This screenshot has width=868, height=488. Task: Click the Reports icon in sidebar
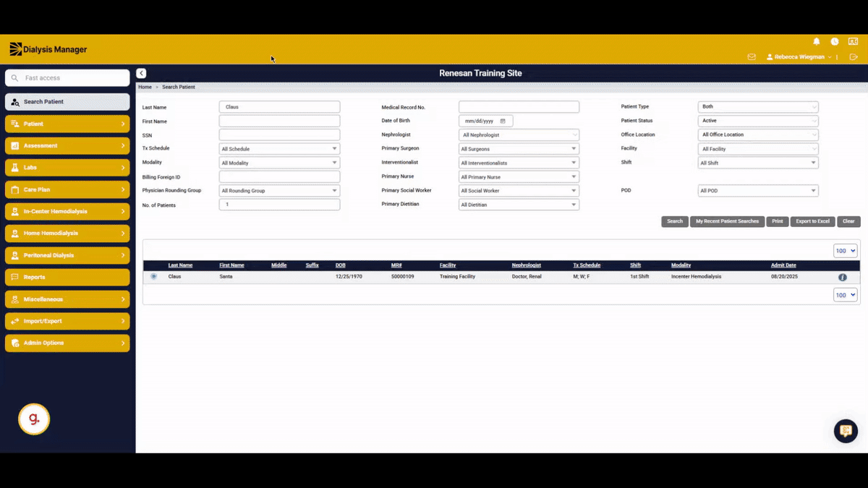pyautogui.click(x=15, y=277)
